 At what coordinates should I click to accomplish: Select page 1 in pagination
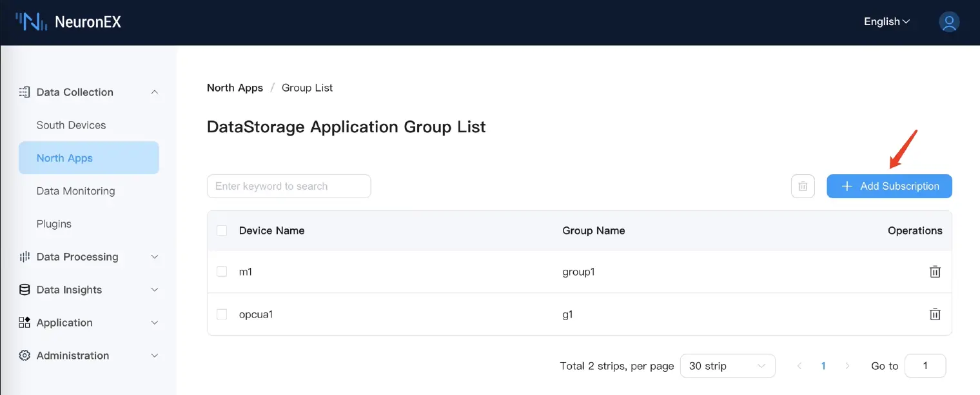(823, 366)
